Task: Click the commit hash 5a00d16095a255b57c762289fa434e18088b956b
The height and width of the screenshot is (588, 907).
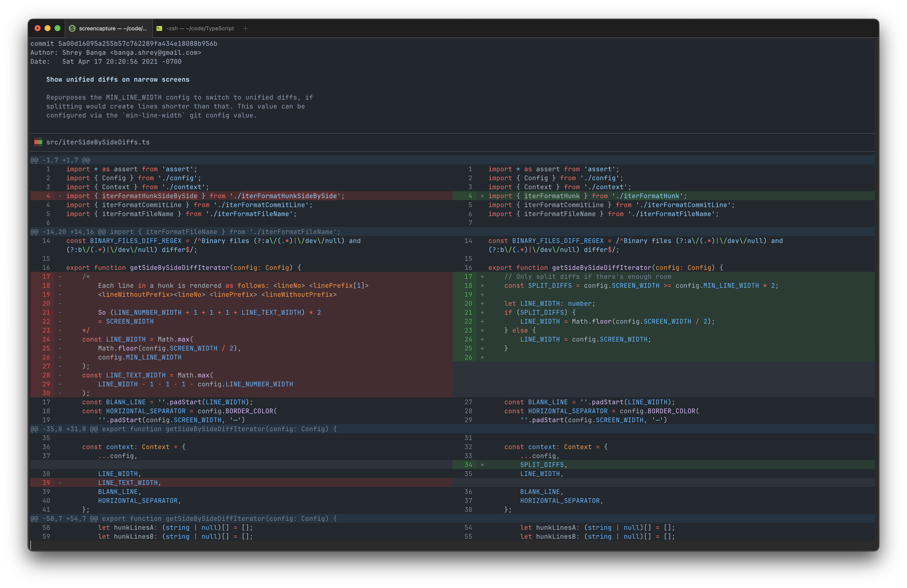Action: (138, 44)
